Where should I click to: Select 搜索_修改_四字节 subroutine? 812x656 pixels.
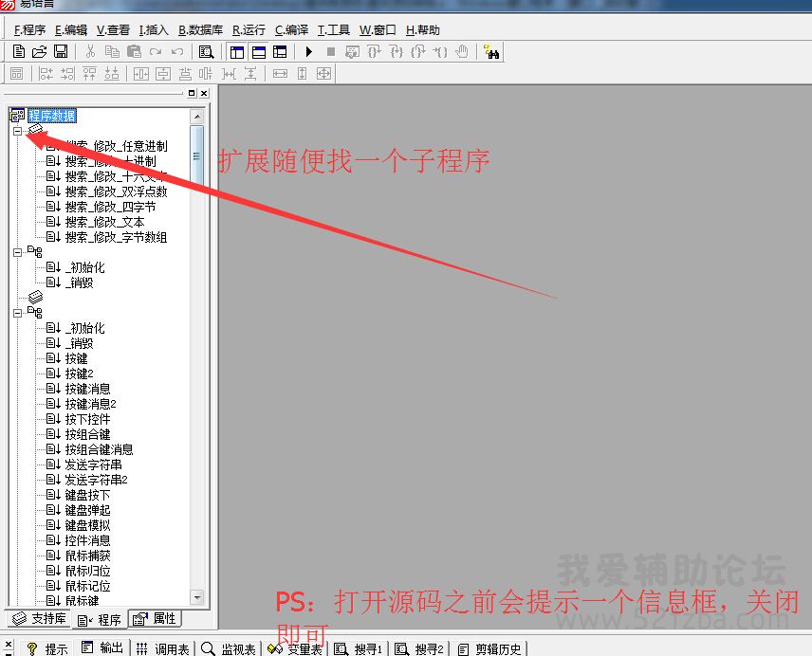click(110, 207)
